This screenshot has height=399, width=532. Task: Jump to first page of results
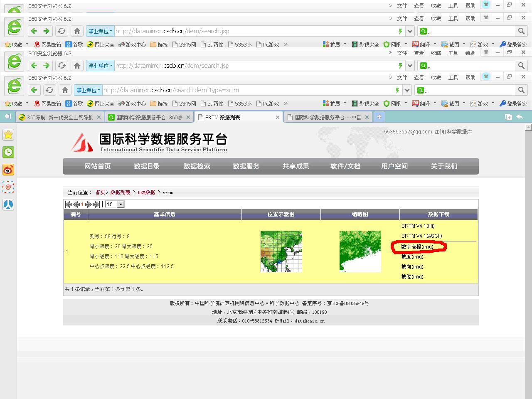(x=69, y=204)
